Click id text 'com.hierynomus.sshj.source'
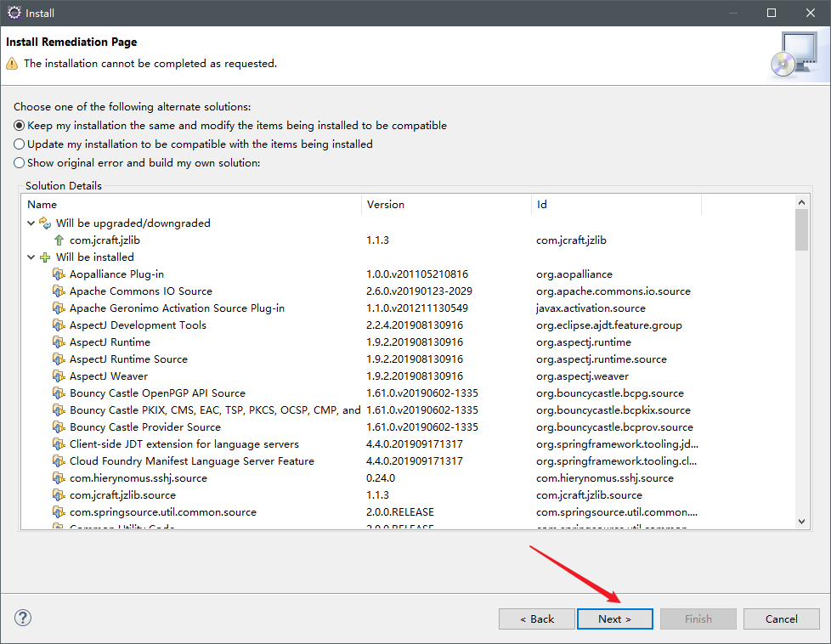The image size is (831, 644). 605,477
